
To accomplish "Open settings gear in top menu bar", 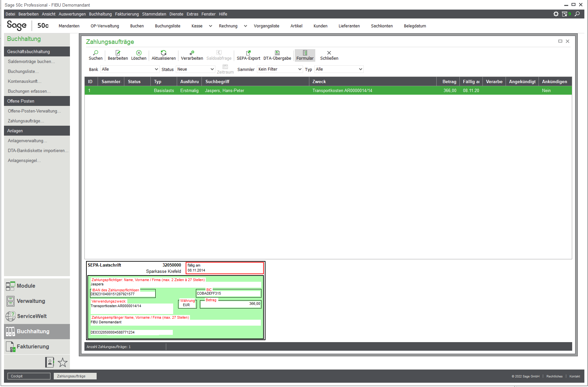I will 556,14.
